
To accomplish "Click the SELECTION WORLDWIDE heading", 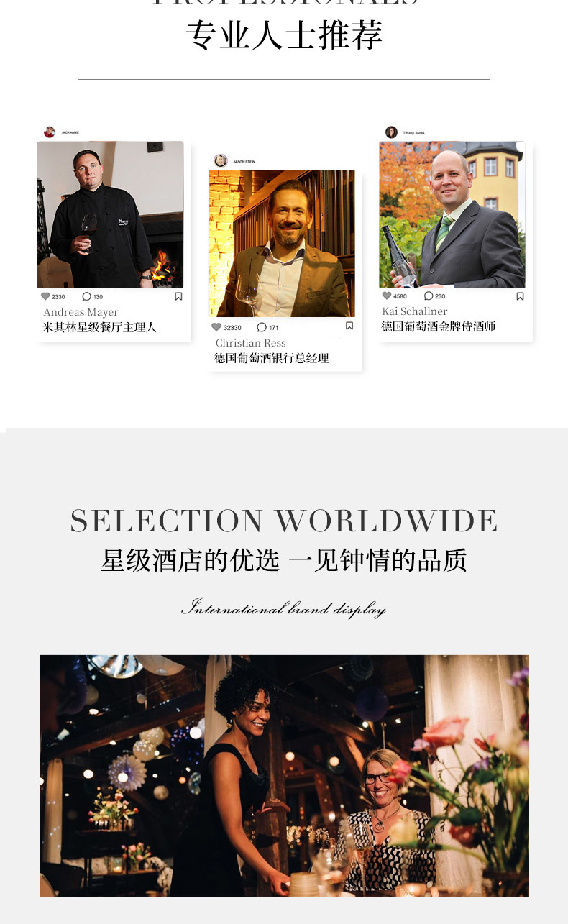I will click(284, 521).
